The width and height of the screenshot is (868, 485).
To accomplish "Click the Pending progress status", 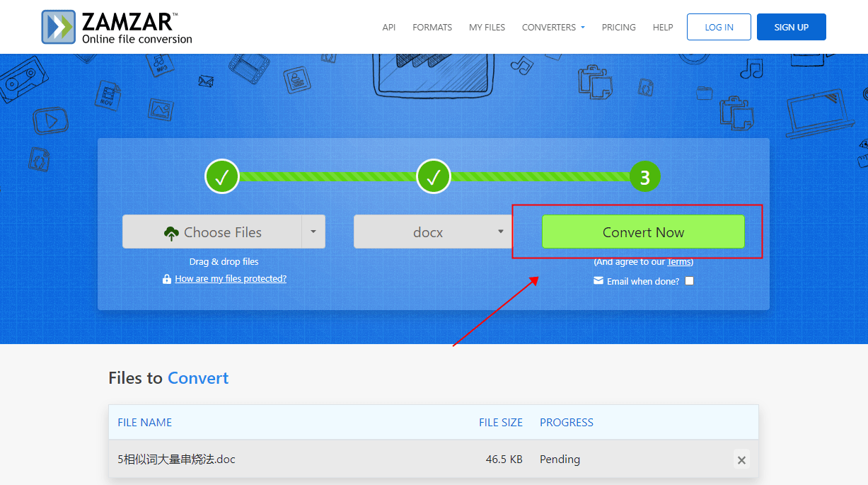I will pos(560,459).
